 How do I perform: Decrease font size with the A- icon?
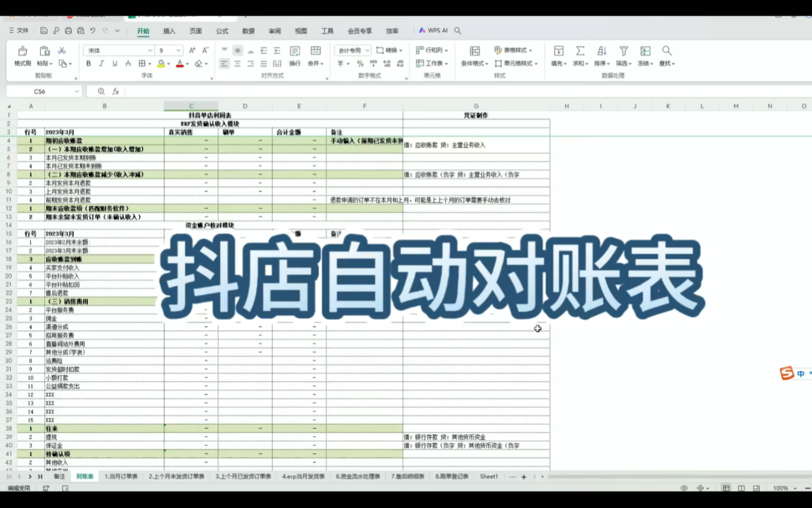click(x=205, y=50)
